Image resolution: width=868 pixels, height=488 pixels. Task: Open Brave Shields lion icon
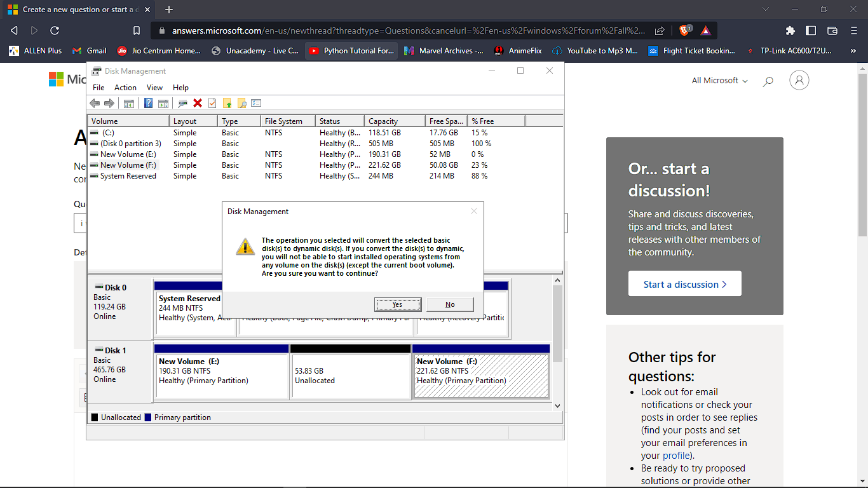click(685, 30)
